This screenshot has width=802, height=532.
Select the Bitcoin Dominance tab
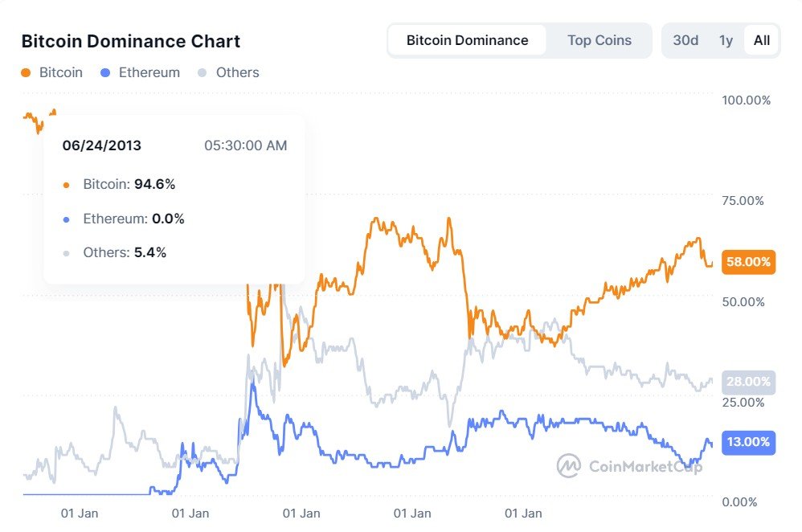pos(469,39)
